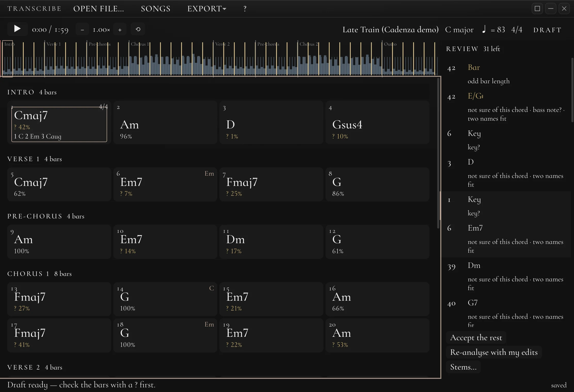This screenshot has width=574, height=392.
Task: Pick alternative chord C on bar 14
Action: tap(211, 288)
